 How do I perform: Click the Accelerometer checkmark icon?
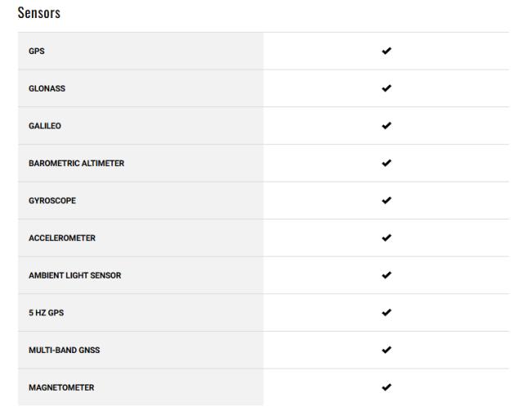tap(386, 237)
